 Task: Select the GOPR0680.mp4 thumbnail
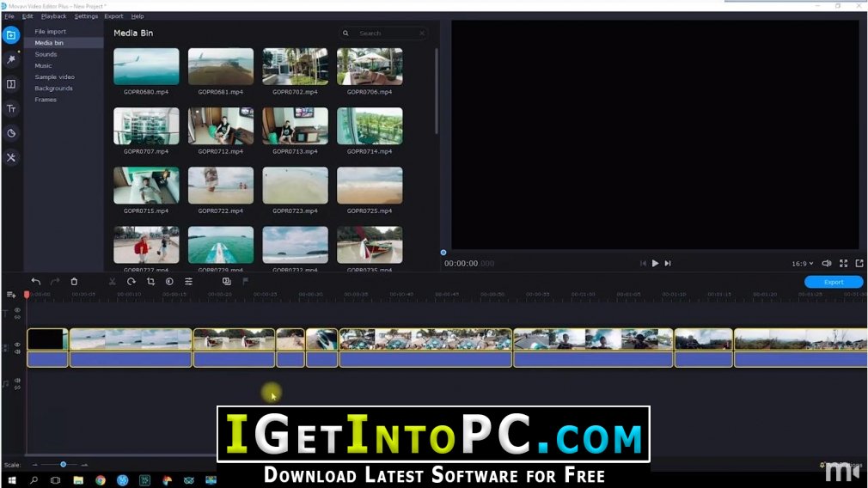coord(146,66)
